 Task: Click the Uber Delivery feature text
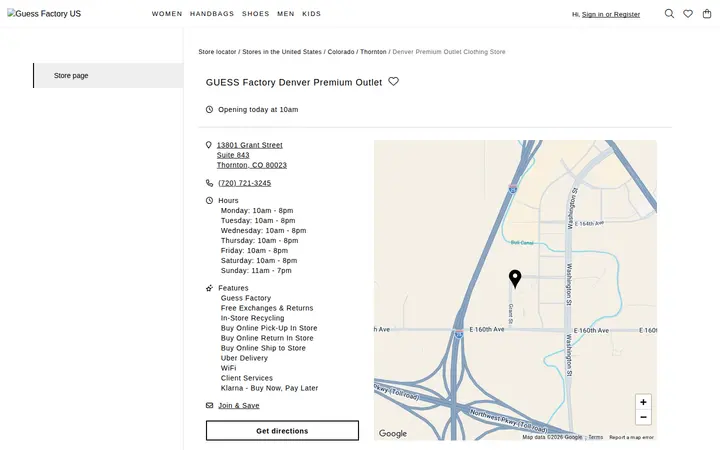pos(244,358)
